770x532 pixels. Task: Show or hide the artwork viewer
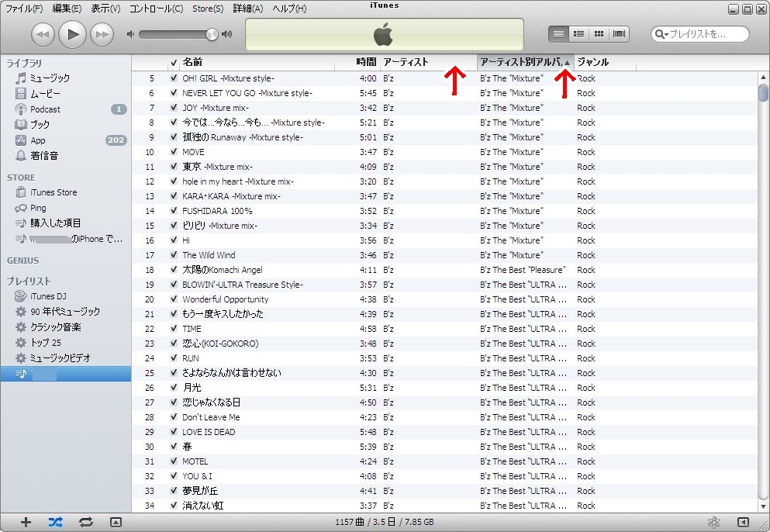116,522
